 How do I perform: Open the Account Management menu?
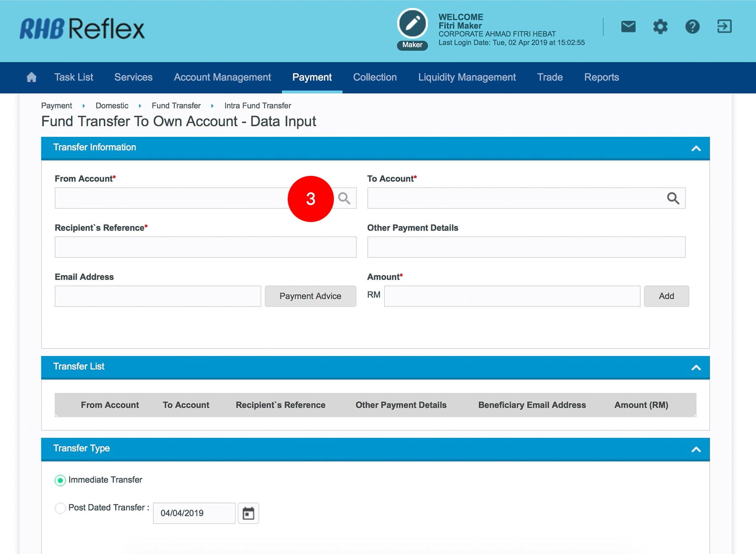coord(222,77)
